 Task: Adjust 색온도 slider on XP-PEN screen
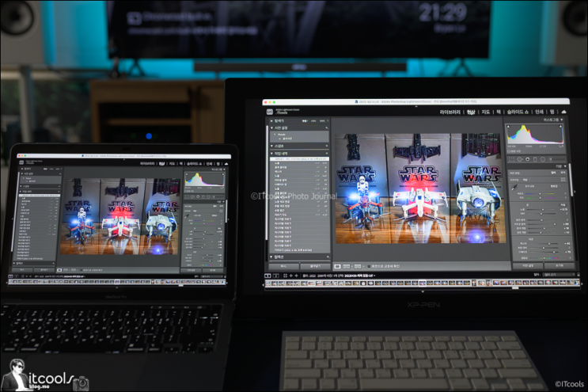click(540, 193)
